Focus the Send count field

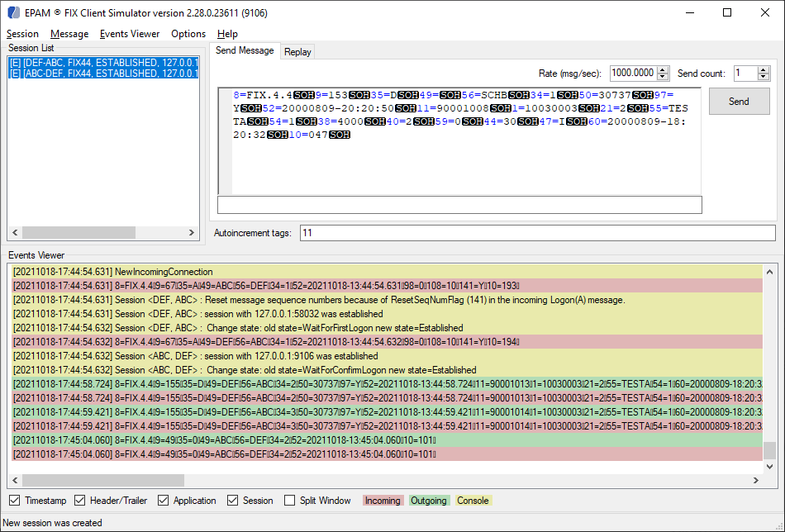(745, 73)
